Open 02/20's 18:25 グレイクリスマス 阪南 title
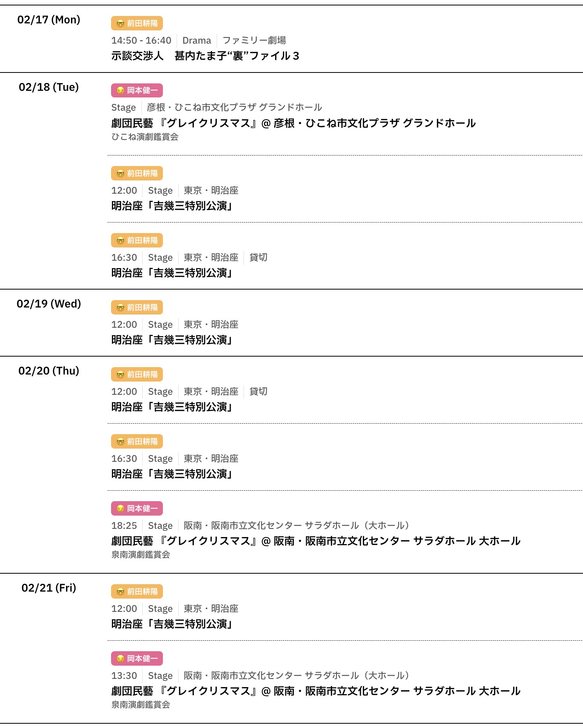 coord(316,541)
